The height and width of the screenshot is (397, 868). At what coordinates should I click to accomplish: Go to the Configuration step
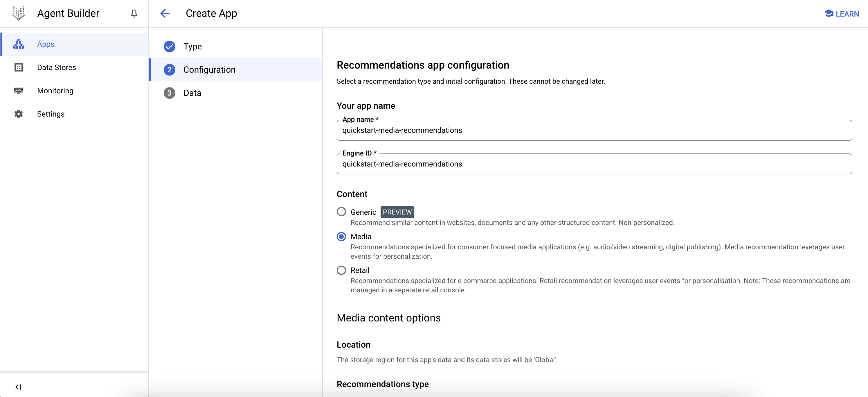click(x=209, y=70)
